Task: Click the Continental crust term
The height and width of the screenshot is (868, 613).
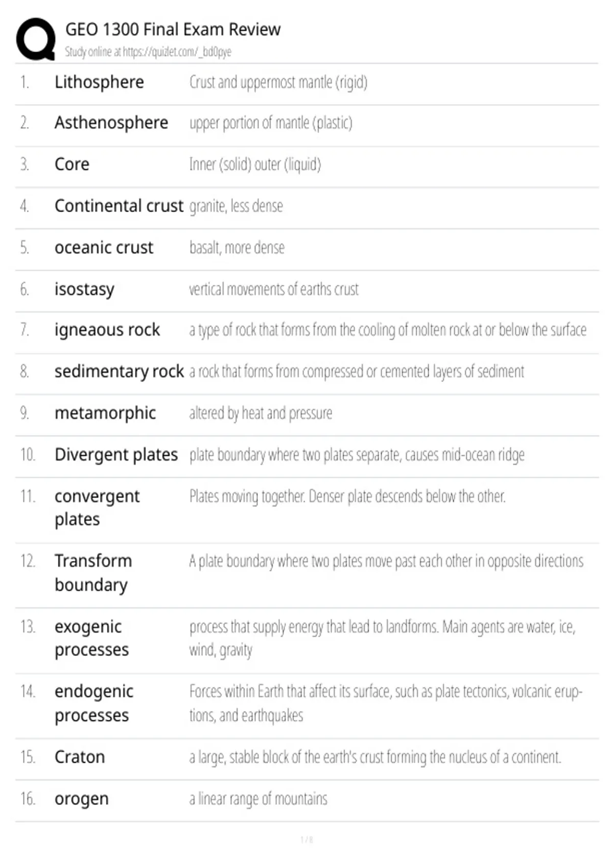Action: (x=119, y=206)
